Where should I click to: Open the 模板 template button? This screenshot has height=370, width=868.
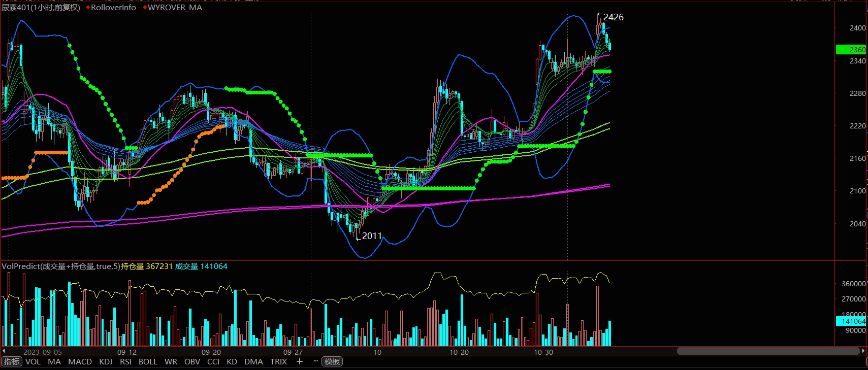(x=332, y=361)
